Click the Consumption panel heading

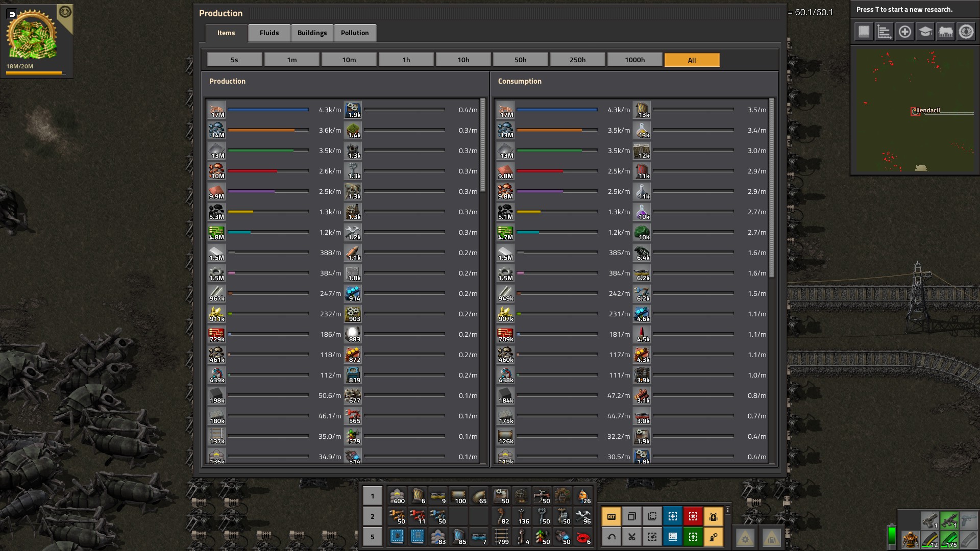(x=520, y=81)
